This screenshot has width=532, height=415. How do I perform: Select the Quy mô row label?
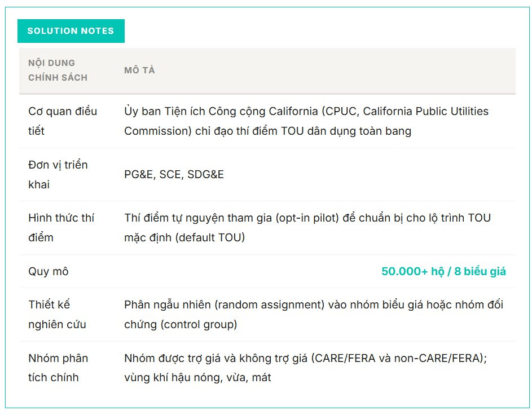49,271
